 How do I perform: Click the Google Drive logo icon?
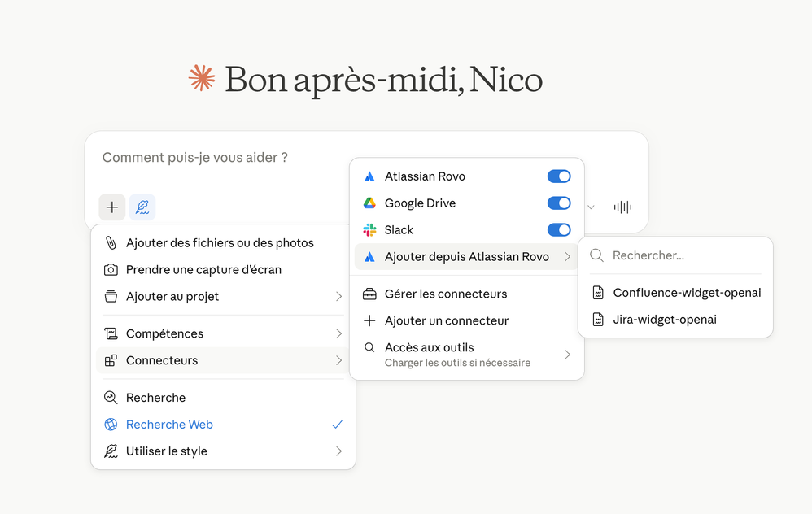click(369, 203)
